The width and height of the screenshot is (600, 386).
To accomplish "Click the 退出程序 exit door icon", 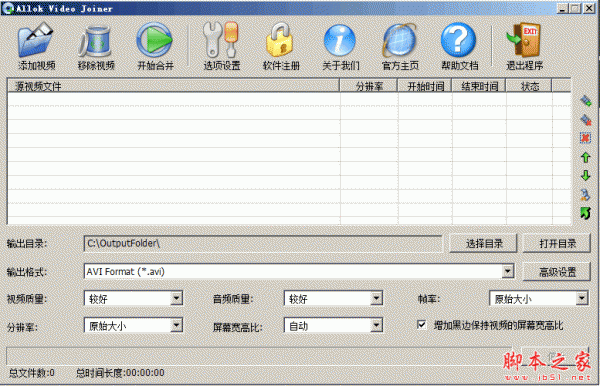I will (524, 40).
